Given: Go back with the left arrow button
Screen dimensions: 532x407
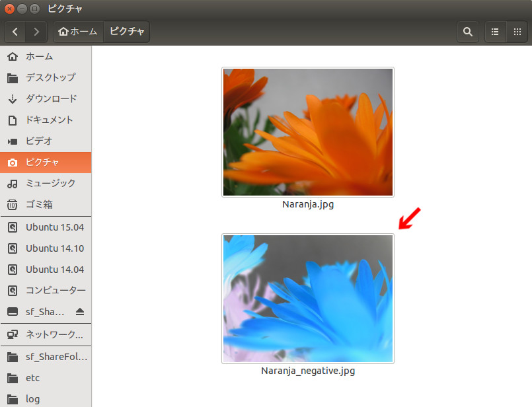Looking at the screenshot, I should click(x=15, y=32).
